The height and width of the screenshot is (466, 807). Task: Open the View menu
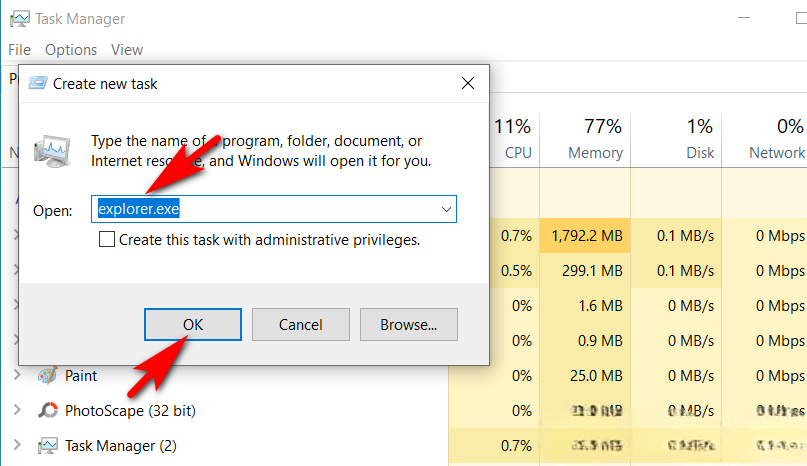127,49
